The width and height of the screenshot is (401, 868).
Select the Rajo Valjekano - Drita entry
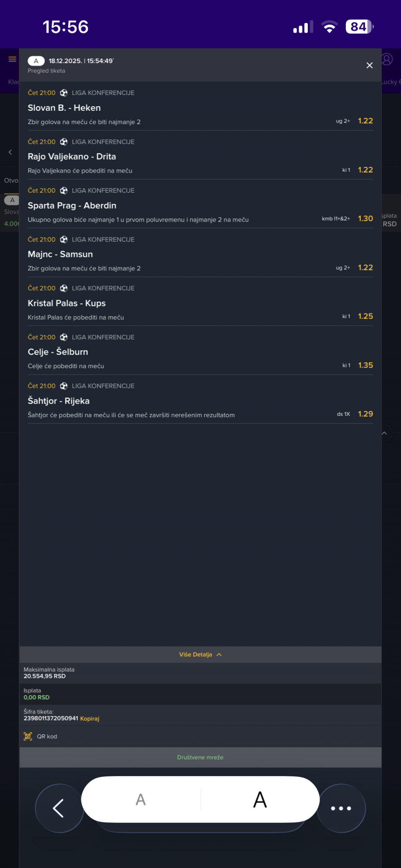72,157
